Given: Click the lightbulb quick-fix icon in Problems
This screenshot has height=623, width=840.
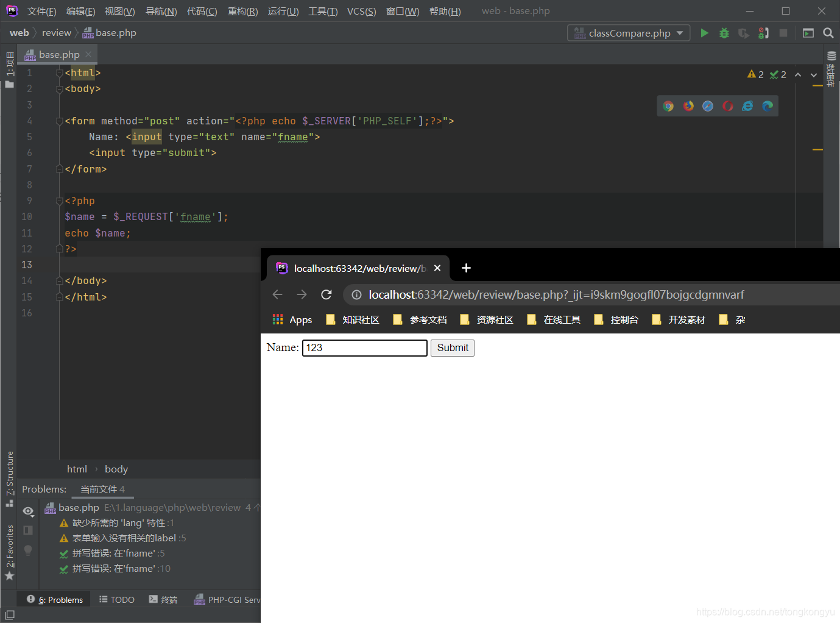Looking at the screenshot, I should click(28, 550).
